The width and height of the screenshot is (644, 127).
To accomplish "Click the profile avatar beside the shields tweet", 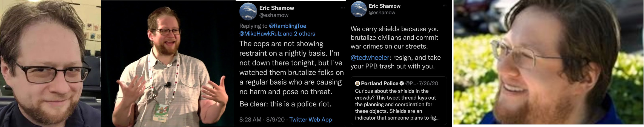I will pyautogui.click(x=359, y=9).
